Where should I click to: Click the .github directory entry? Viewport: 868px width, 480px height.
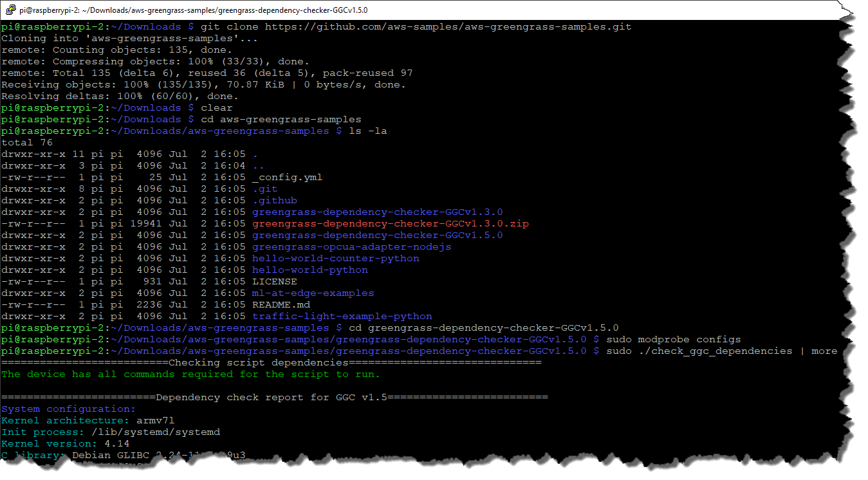pos(275,201)
